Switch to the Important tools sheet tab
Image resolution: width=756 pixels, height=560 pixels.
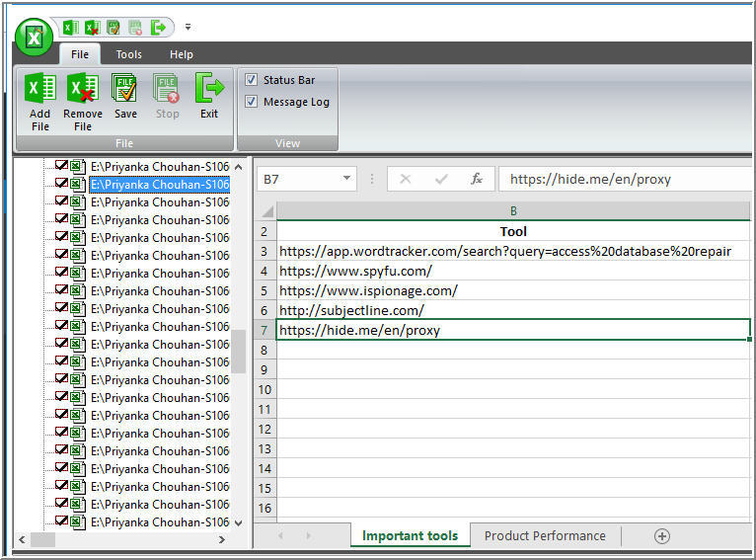click(410, 535)
